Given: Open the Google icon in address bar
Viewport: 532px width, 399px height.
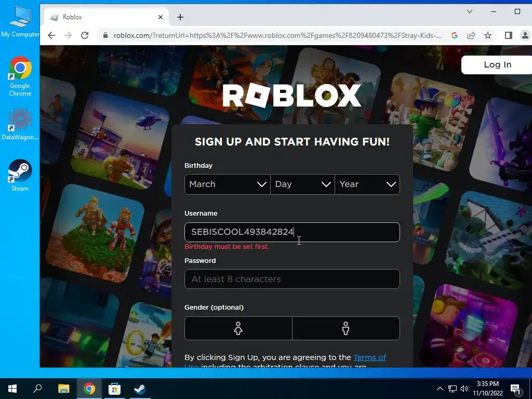Looking at the screenshot, I should [455, 35].
